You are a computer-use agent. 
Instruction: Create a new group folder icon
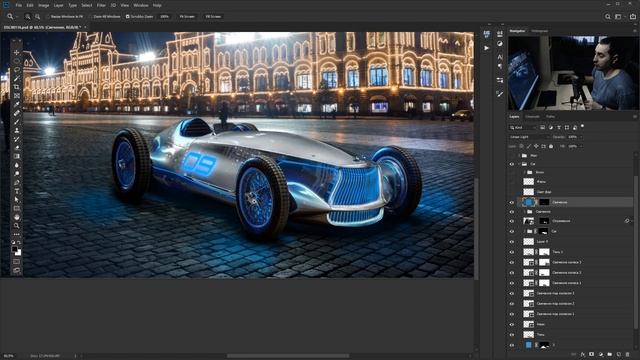(x=609, y=355)
